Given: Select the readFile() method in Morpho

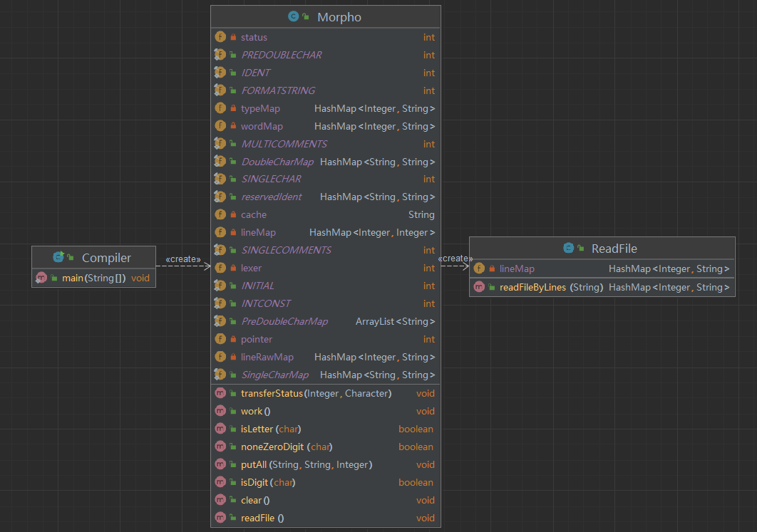Looking at the screenshot, I should point(262,518).
